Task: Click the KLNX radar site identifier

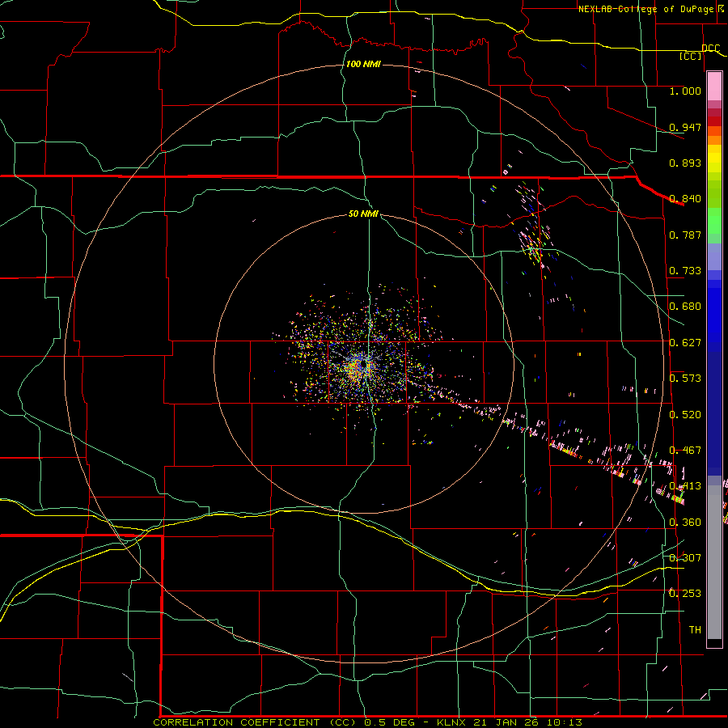Action: pyautogui.click(x=452, y=722)
